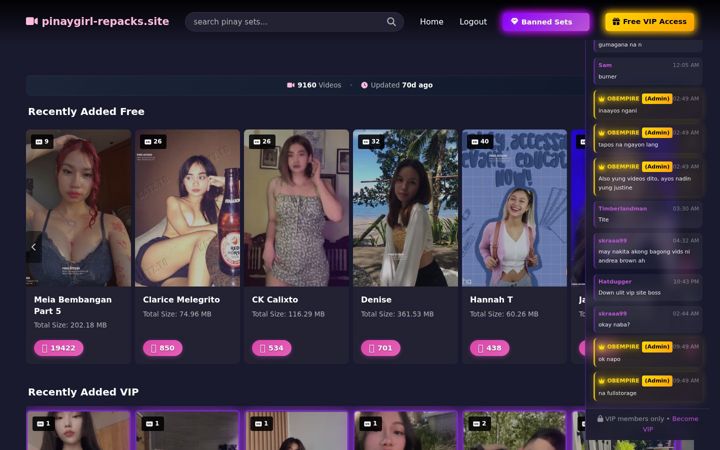Click the pink 701 counter button
Viewport: 720px width, 450px height.
point(381,348)
